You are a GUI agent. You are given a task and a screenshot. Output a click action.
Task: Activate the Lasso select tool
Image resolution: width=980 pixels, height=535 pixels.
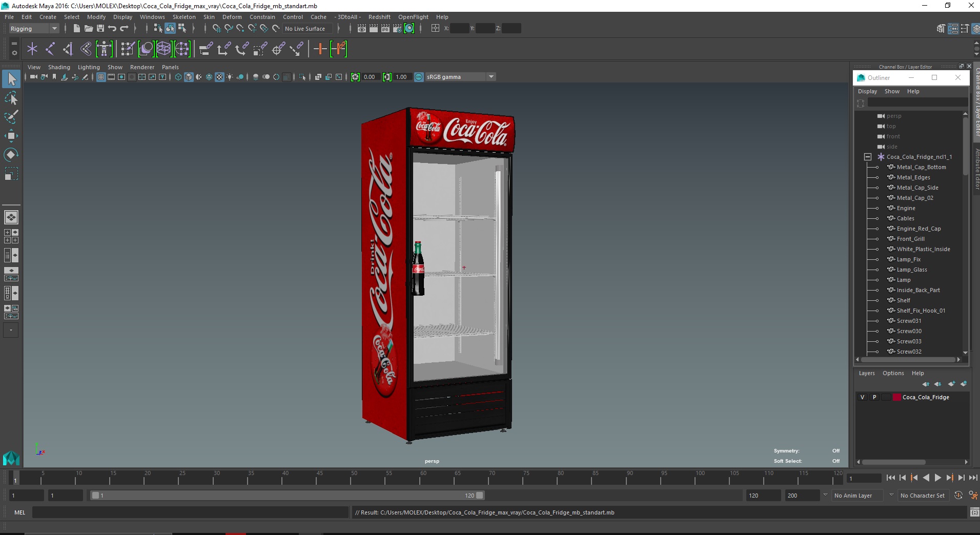11,98
